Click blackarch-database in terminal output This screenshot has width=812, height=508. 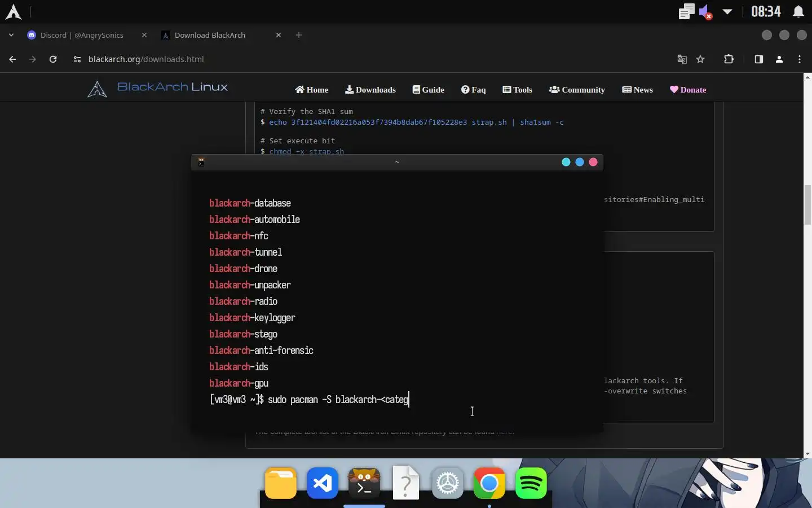(250, 203)
